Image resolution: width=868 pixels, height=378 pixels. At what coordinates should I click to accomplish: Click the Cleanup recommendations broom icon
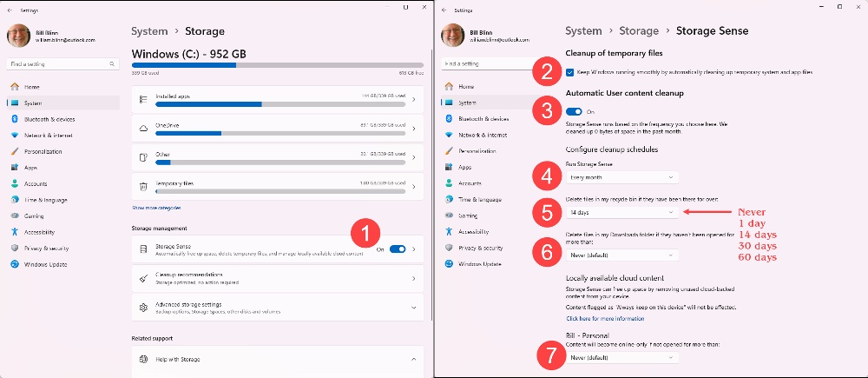(143, 278)
